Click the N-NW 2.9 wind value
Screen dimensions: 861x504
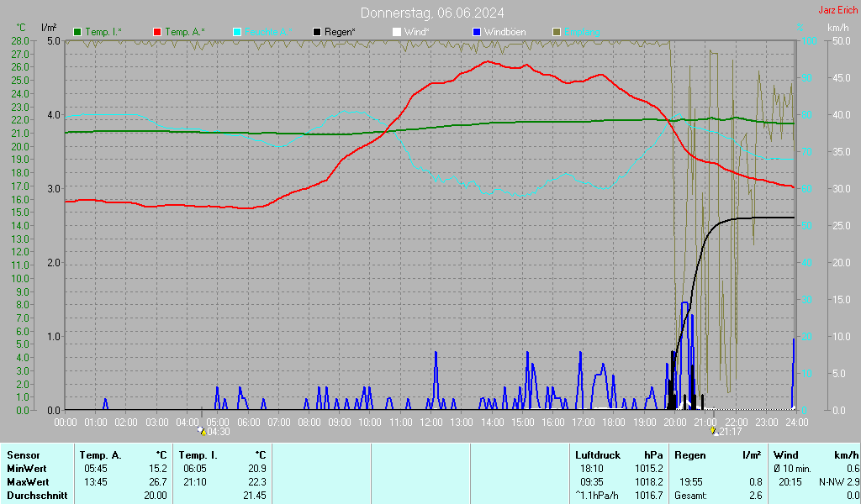point(839,482)
